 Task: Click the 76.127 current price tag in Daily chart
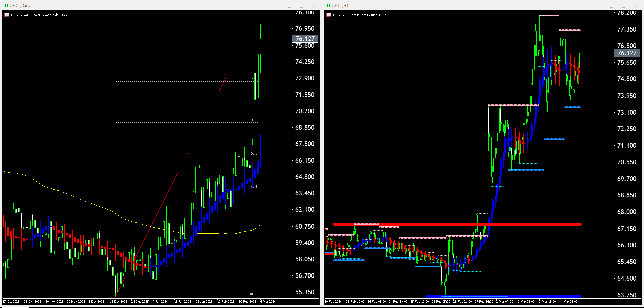click(305, 39)
